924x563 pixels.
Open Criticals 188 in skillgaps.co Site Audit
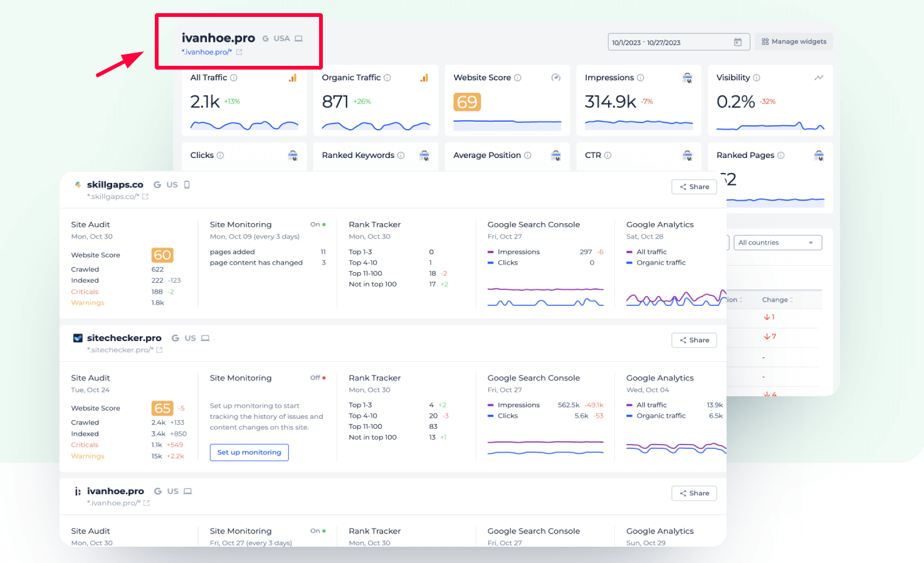(x=123, y=292)
